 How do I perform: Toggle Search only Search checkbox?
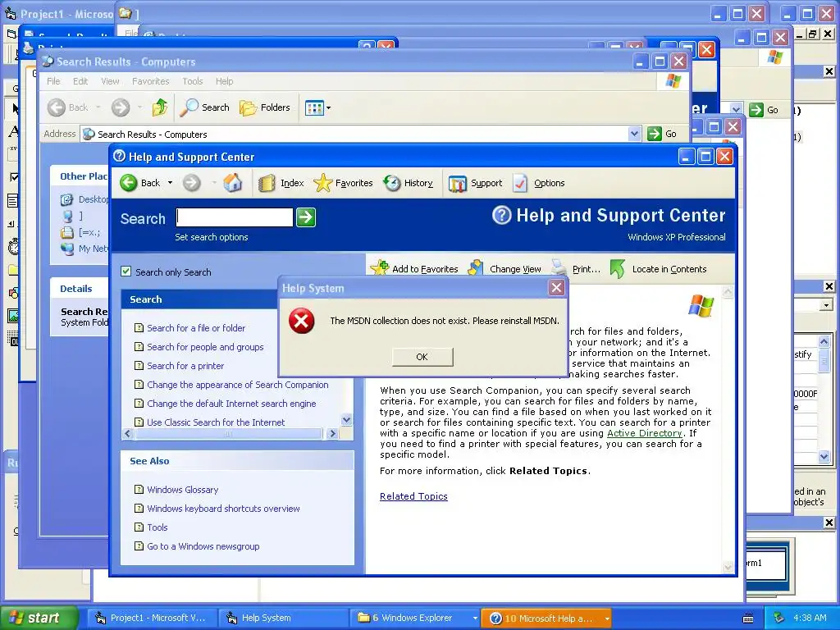tap(126, 272)
